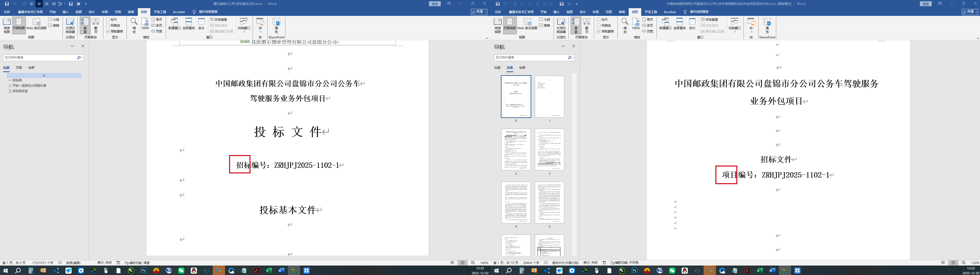Switch to Web 版式视图 in left window

coord(37,24)
